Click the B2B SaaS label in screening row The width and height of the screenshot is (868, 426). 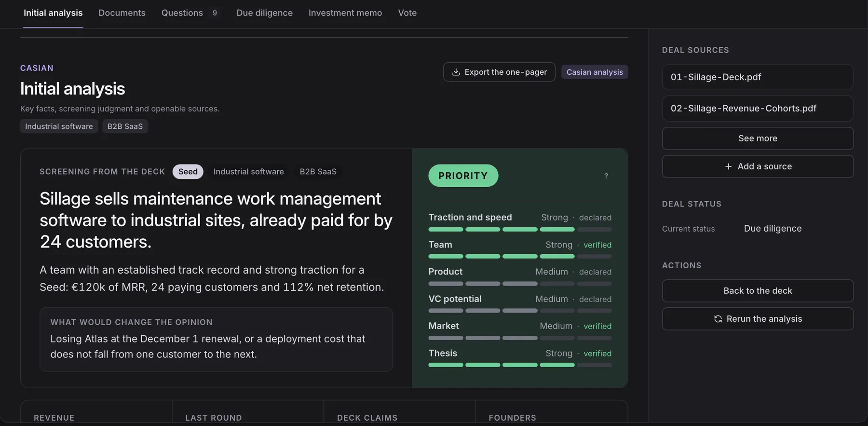(x=318, y=172)
